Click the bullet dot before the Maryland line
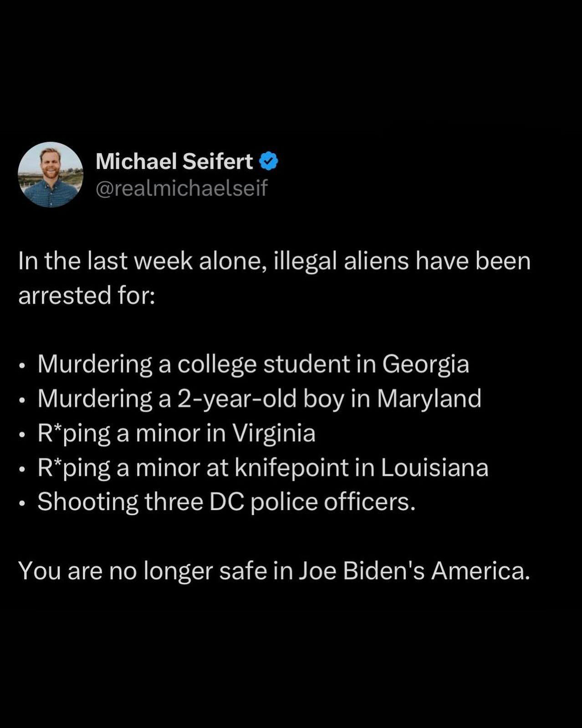 [x=22, y=400]
